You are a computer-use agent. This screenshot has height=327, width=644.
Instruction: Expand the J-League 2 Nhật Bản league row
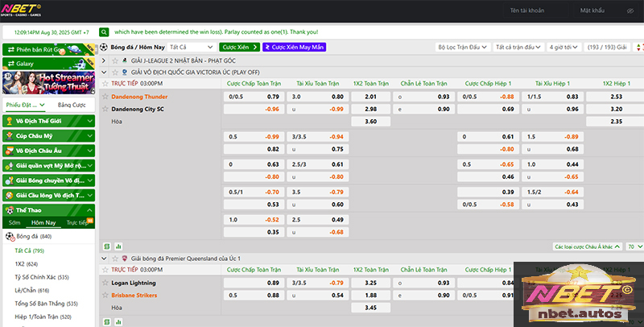click(x=104, y=60)
